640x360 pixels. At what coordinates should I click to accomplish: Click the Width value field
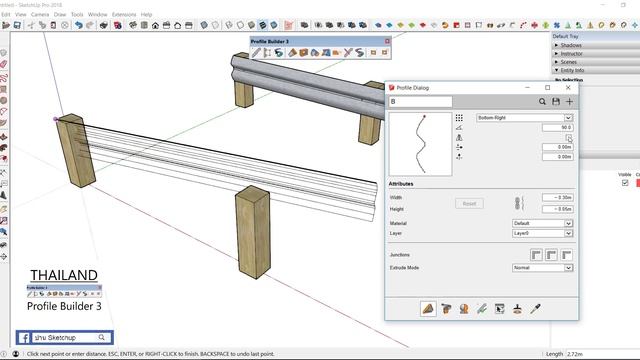558,198
